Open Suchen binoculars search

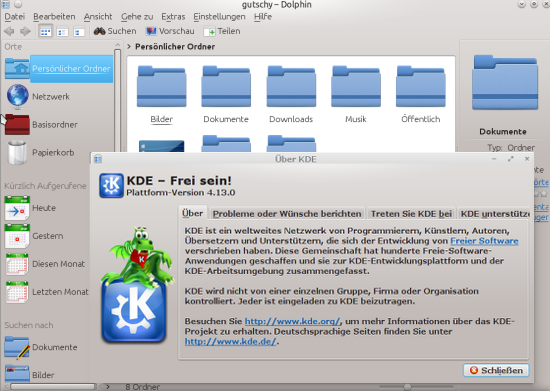[115, 31]
